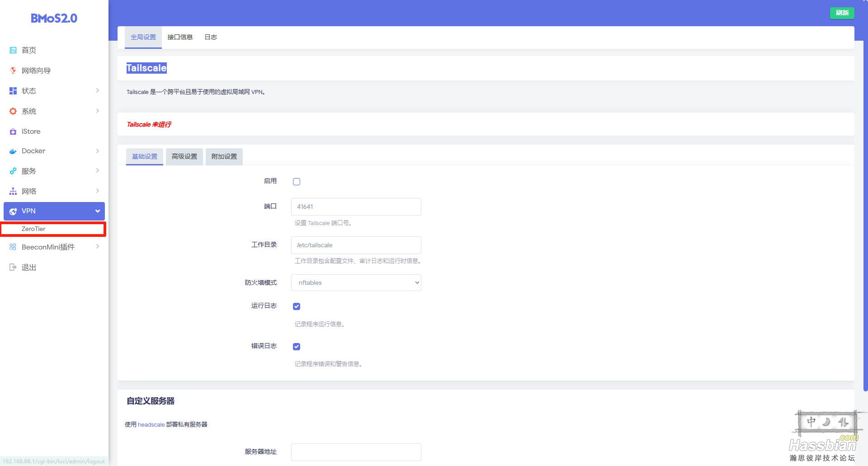Select the 高级设置 tab
This screenshot has width=868, height=466.
point(184,156)
